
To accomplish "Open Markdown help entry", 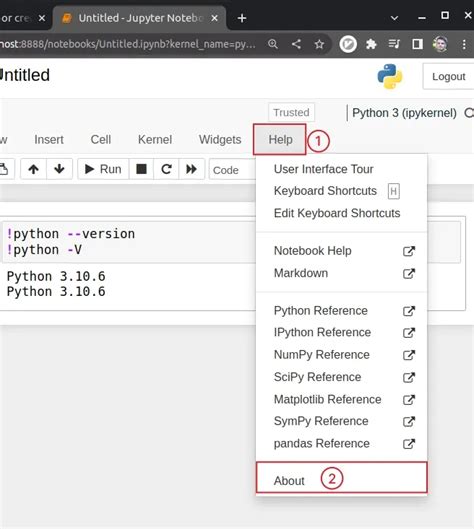I will tap(341, 273).
